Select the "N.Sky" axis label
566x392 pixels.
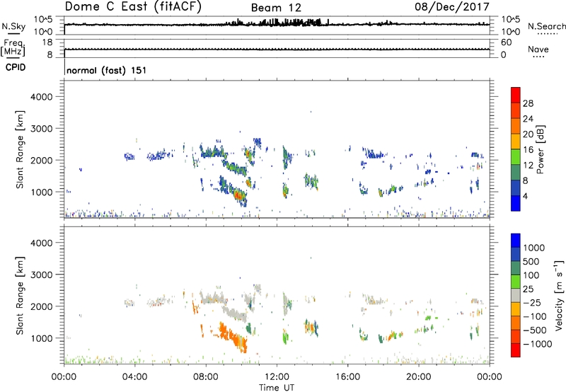pyautogui.click(x=13, y=26)
